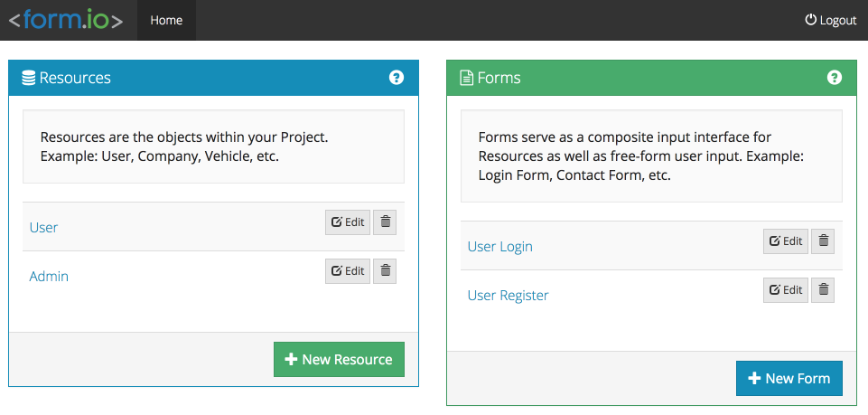
Task: Create a New Resource
Action: pos(339,360)
